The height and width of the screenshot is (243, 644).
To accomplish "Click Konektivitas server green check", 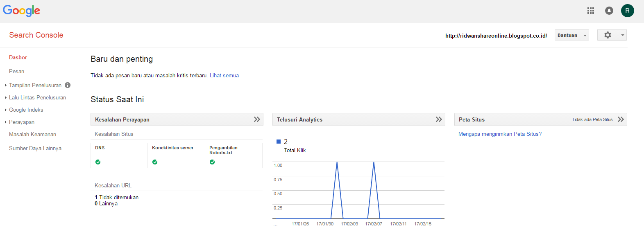I will pyautogui.click(x=155, y=162).
